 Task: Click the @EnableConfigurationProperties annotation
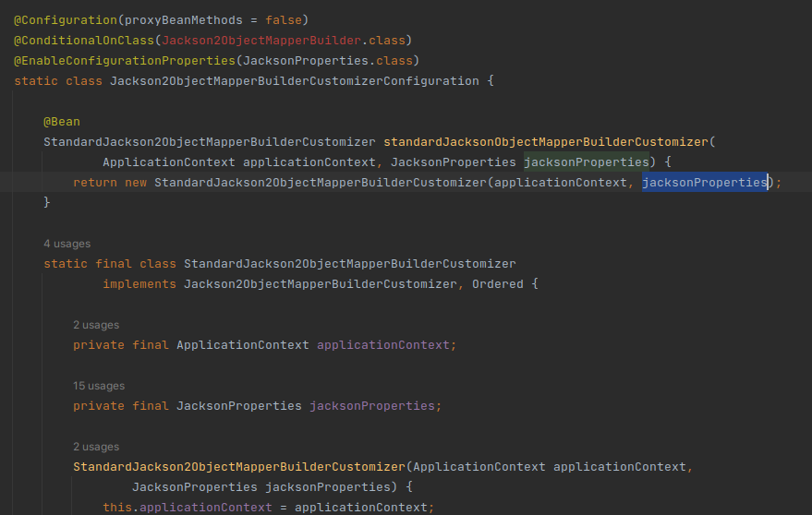point(125,61)
